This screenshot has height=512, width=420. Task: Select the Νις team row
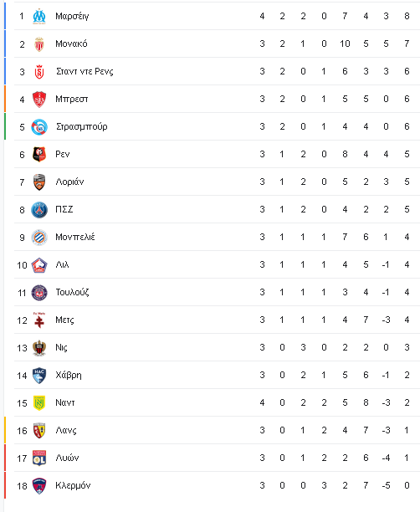(218, 347)
